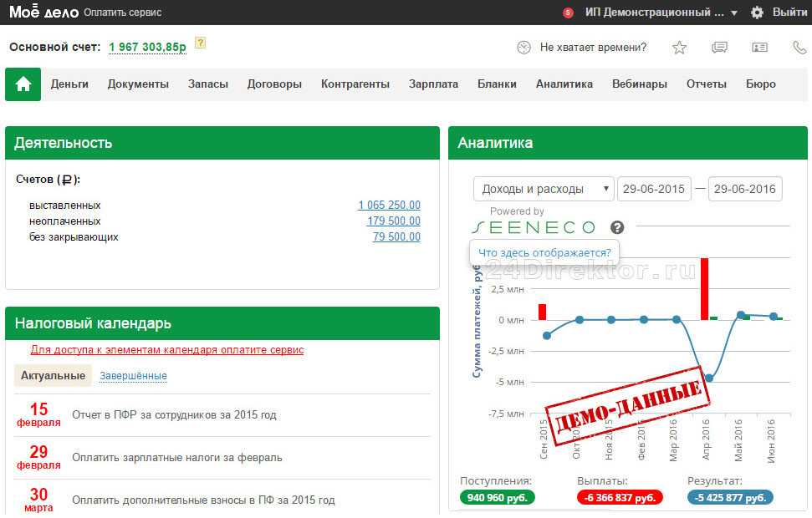Viewport: 812px width, 518px height.
Task: Click the favorites star icon
Action: 679,48
